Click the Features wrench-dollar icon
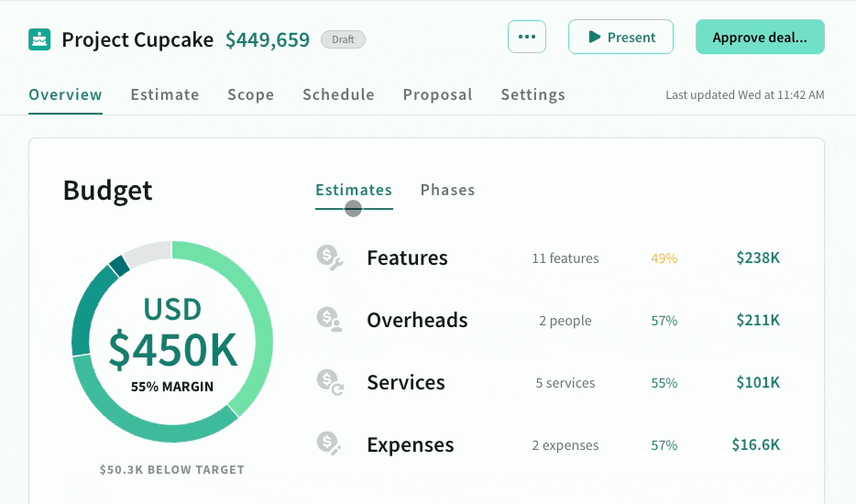Viewport: 856px width, 504px height. click(x=329, y=257)
